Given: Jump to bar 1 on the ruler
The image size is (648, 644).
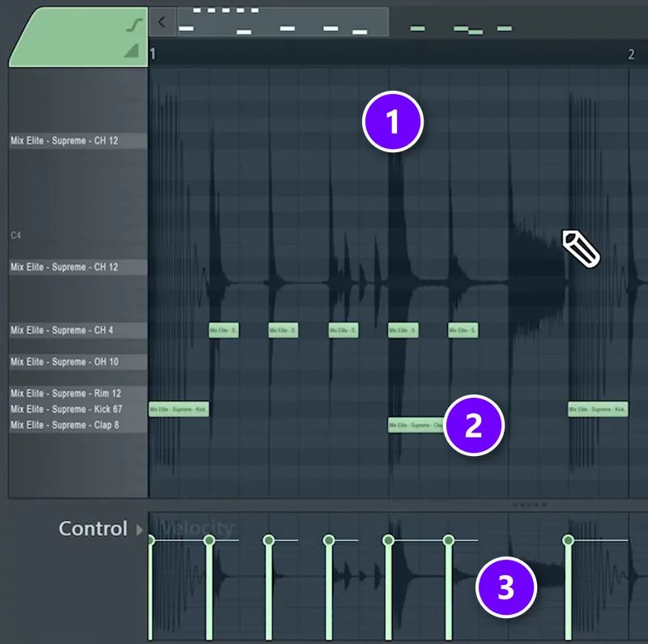Looking at the screenshot, I should (153, 54).
